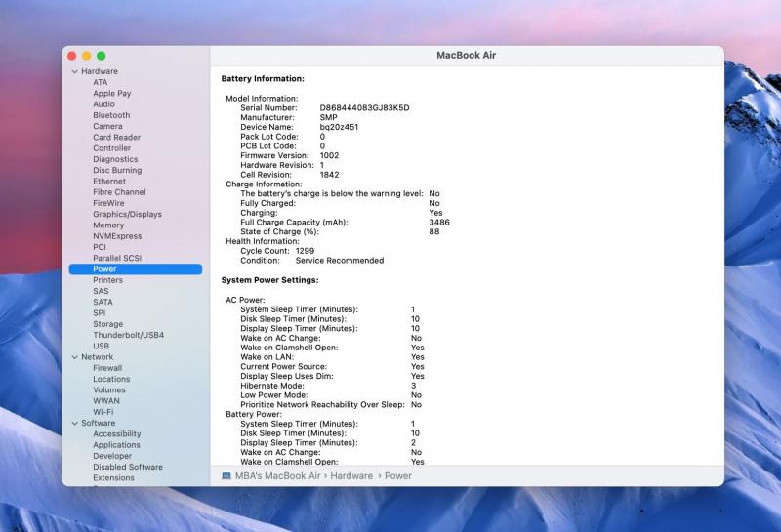This screenshot has width=781, height=532.
Task: Select FireWire in the sidebar
Action: (x=108, y=203)
